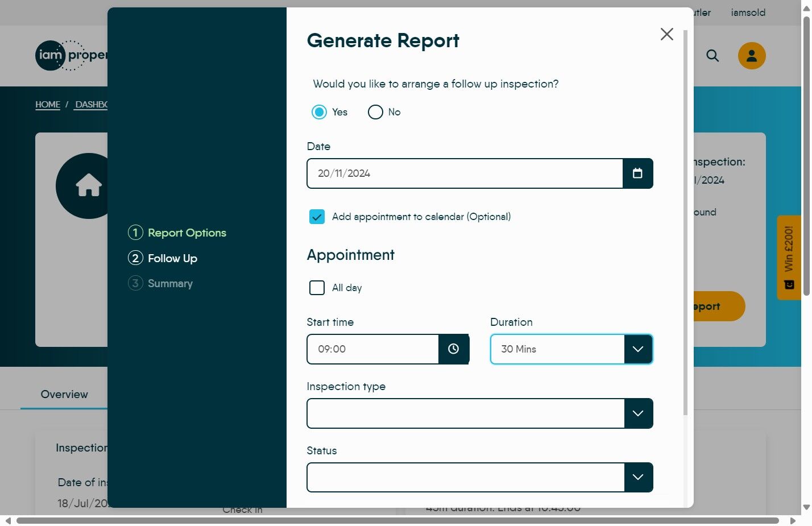The height and width of the screenshot is (526, 812).
Task: Tick the All day checkbox
Action: [317, 288]
